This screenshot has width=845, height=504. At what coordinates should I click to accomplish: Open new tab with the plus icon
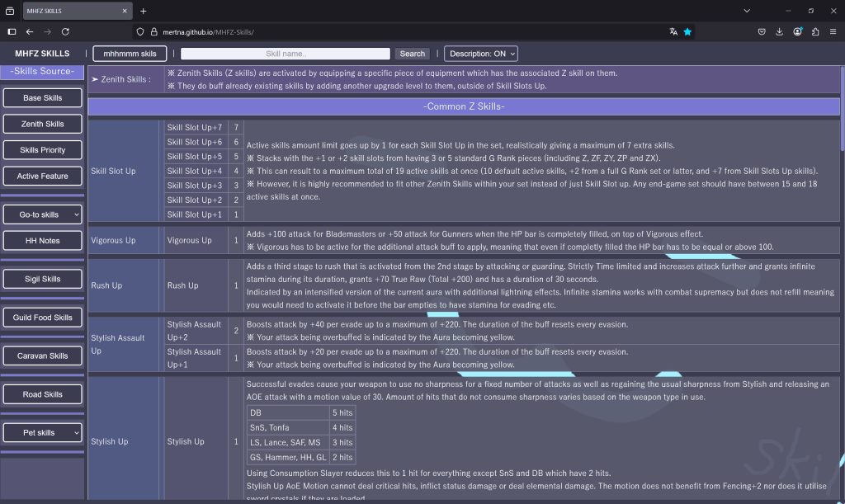(x=143, y=11)
